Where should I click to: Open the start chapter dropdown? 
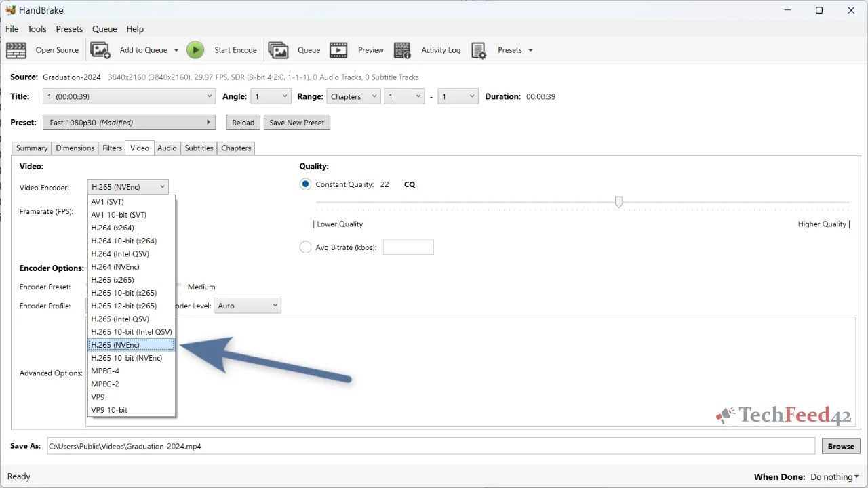tap(404, 97)
